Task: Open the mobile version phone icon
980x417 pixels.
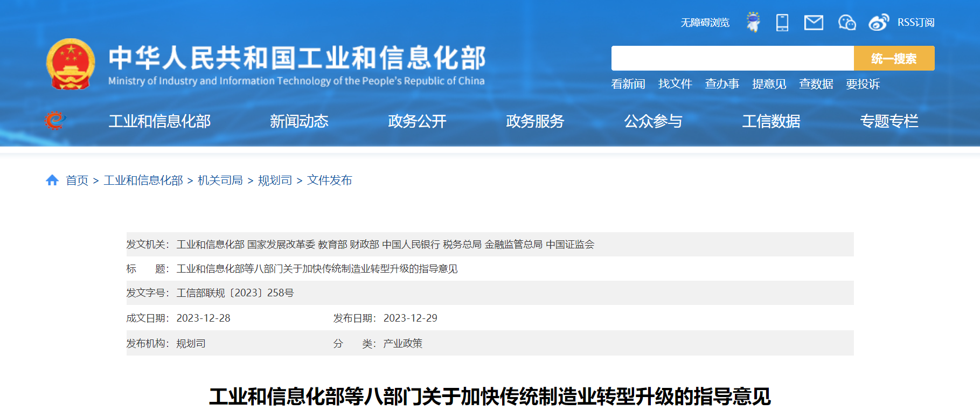Action: coord(782,23)
